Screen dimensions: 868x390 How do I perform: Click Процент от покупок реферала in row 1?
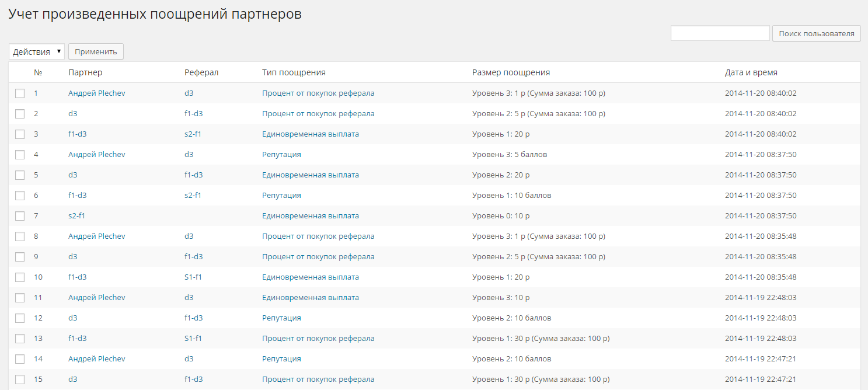point(318,93)
